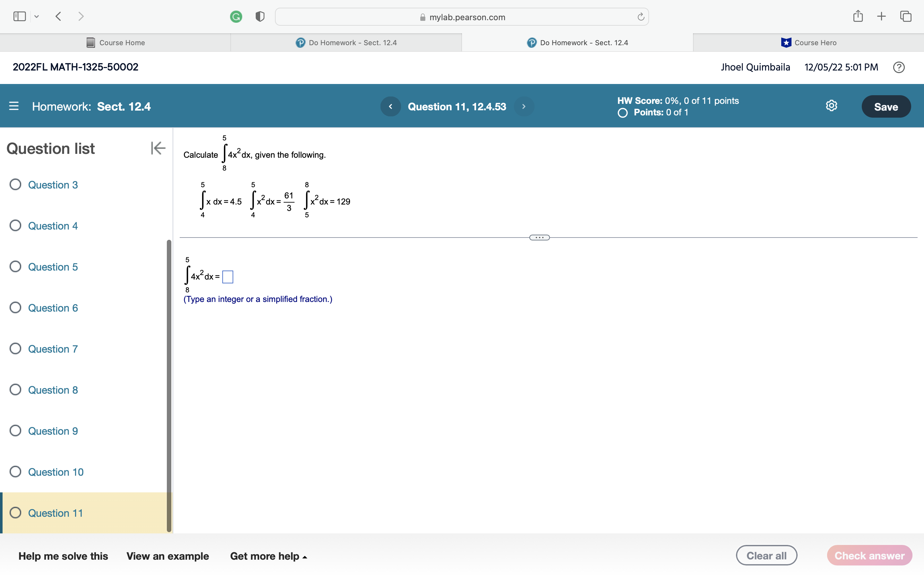Click the help question mark icon

point(898,67)
